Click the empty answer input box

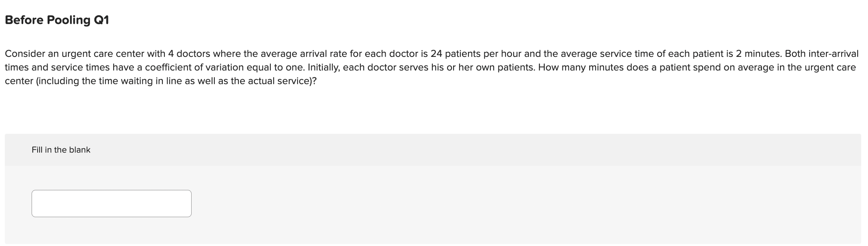pos(111,204)
